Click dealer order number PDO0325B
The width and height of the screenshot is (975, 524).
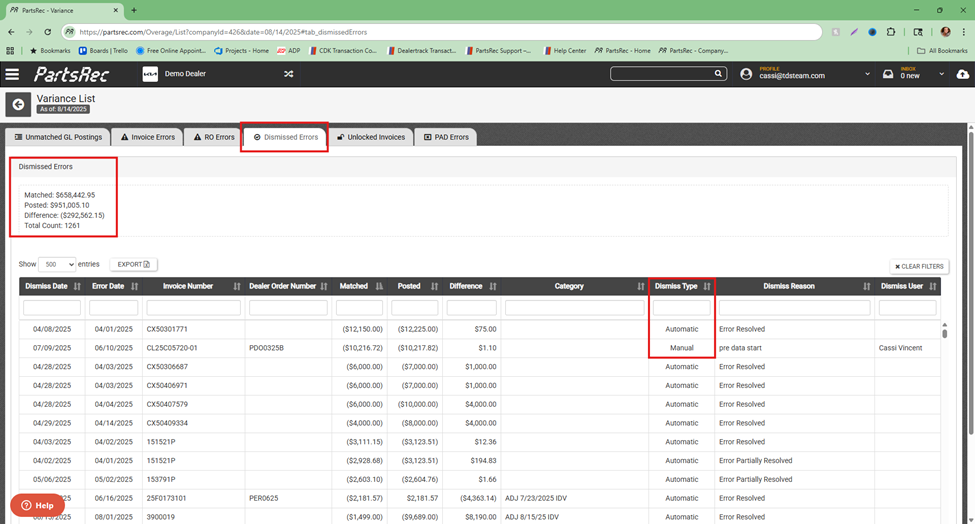click(267, 348)
